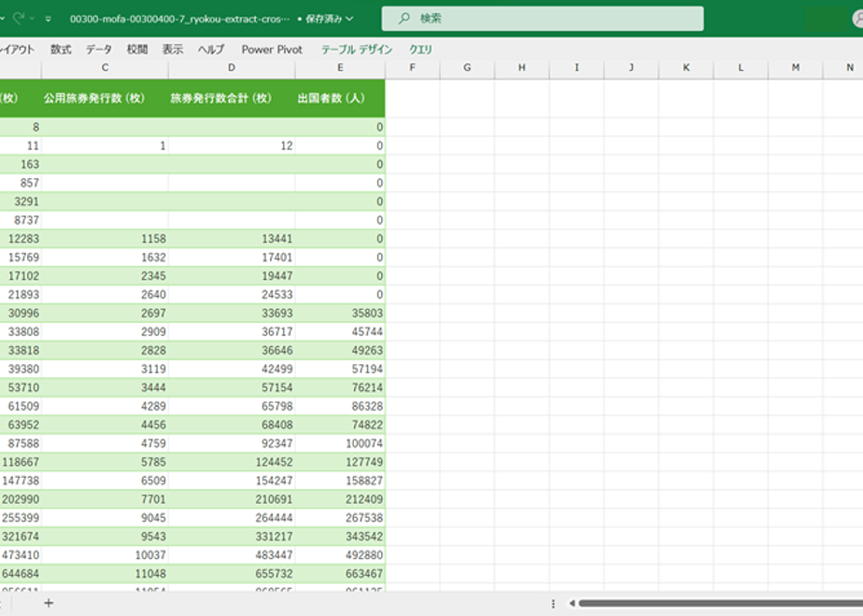
Task: Select cell containing 65798
Action: click(x=232, y=406)
